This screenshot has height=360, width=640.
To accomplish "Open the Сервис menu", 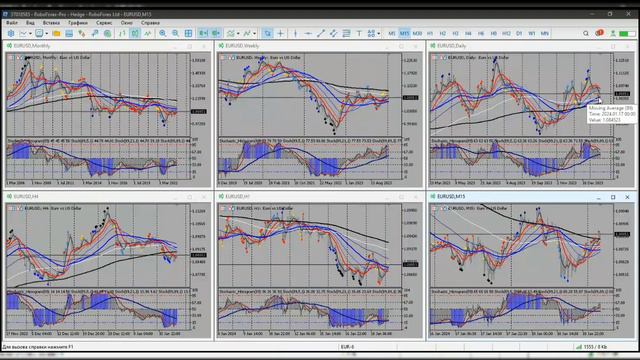I will click(104, 23).
